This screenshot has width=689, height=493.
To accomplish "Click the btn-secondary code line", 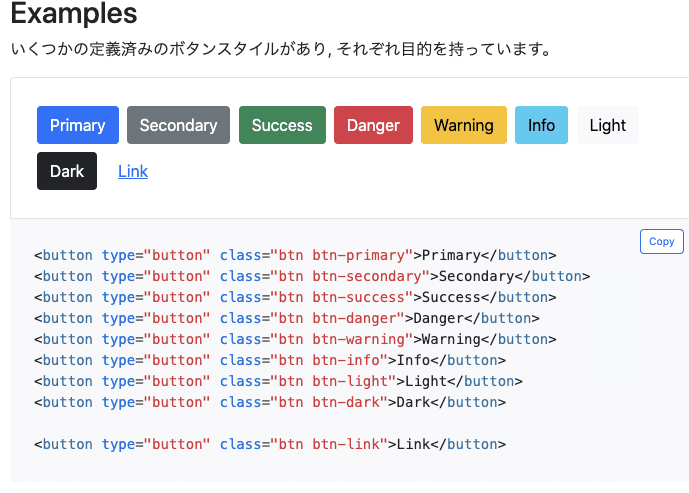I will point(312,276).
